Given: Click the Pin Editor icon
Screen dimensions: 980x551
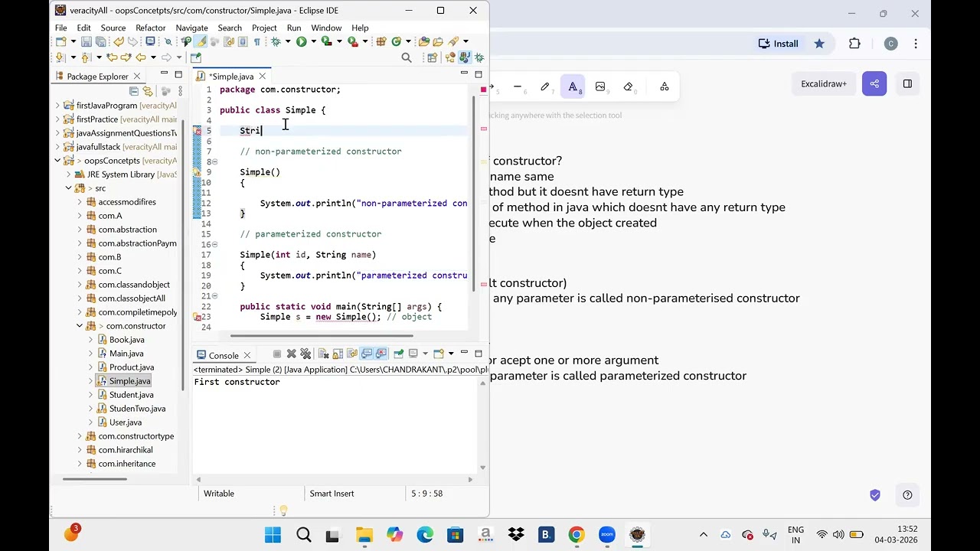Looking at the screenshot, I should pos(196,57).
